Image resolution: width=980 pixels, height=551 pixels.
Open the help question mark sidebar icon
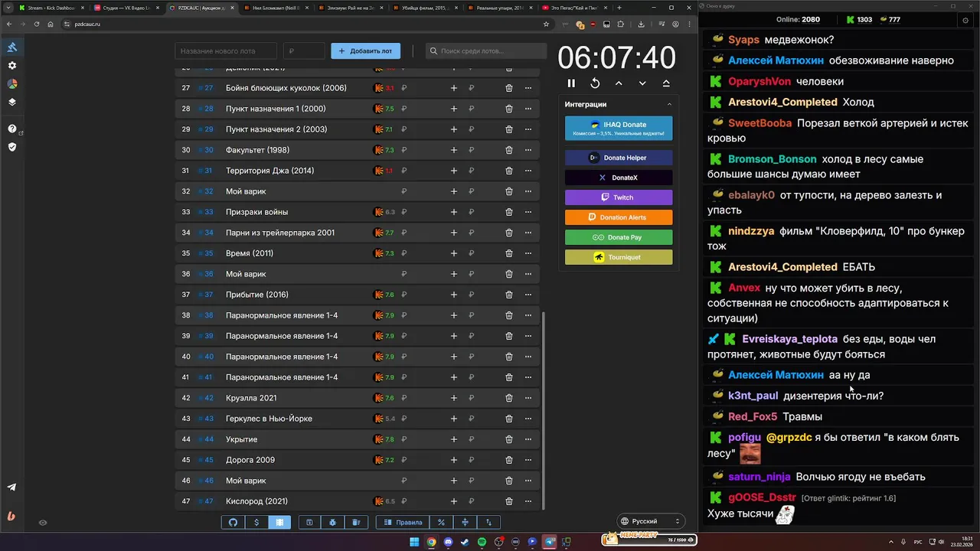point(12,129)
